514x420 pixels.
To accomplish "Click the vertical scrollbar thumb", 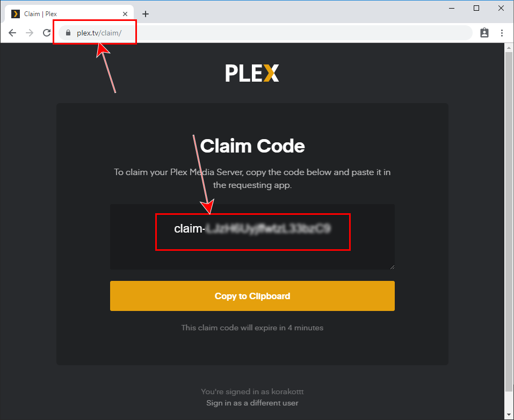I will (509, 215).
